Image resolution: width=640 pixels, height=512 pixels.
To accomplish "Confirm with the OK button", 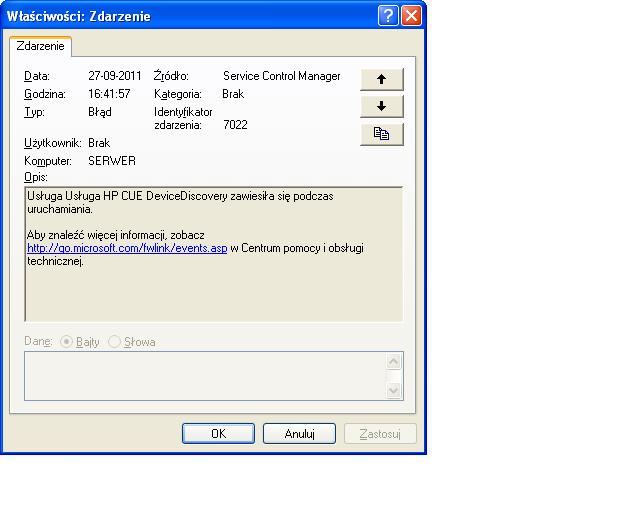I will (x=218, y=433).
